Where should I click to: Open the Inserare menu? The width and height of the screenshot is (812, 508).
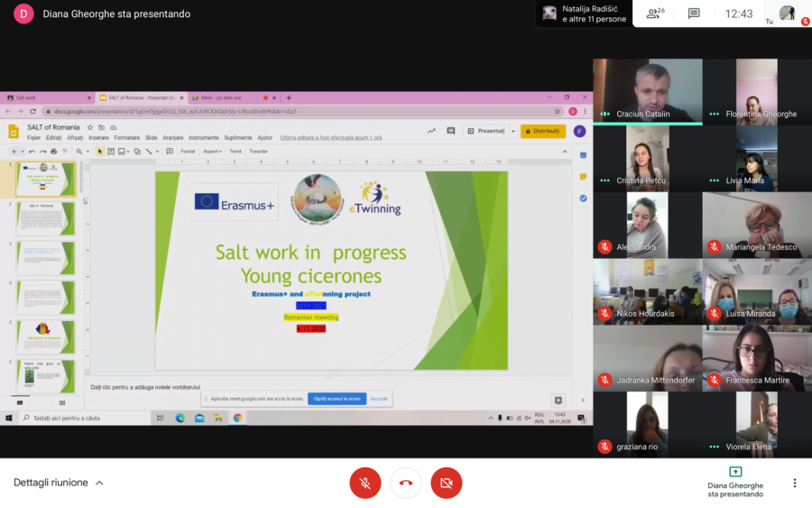click(98, 138)
